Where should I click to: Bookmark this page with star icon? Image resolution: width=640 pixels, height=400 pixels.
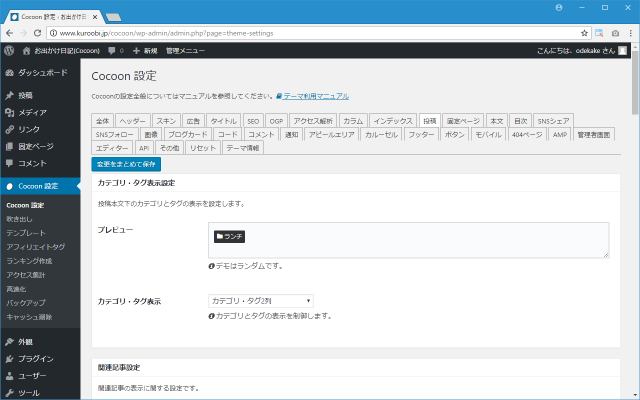tap(582, 32)
